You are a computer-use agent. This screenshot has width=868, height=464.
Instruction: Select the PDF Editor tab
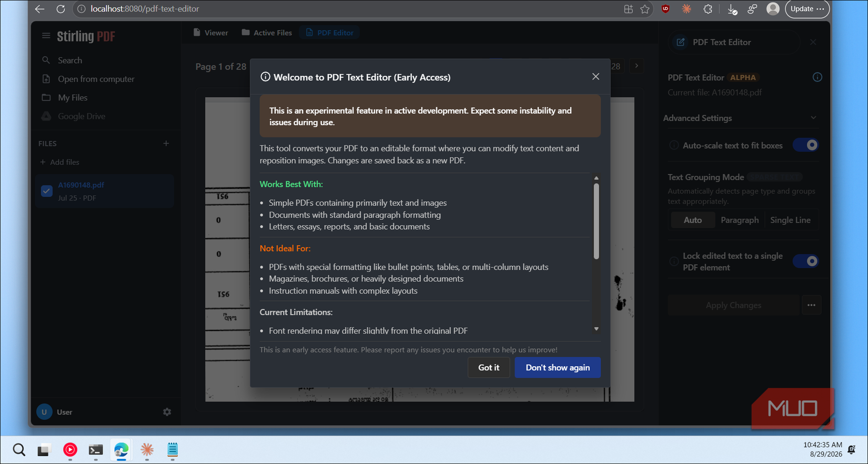click(x=330, y=33)
